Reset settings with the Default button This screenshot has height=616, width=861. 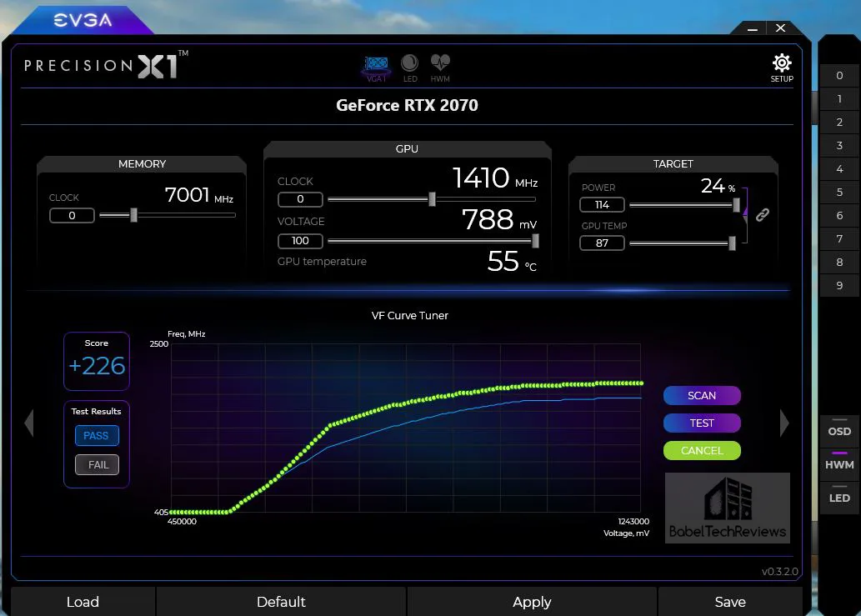coord(281,602)
